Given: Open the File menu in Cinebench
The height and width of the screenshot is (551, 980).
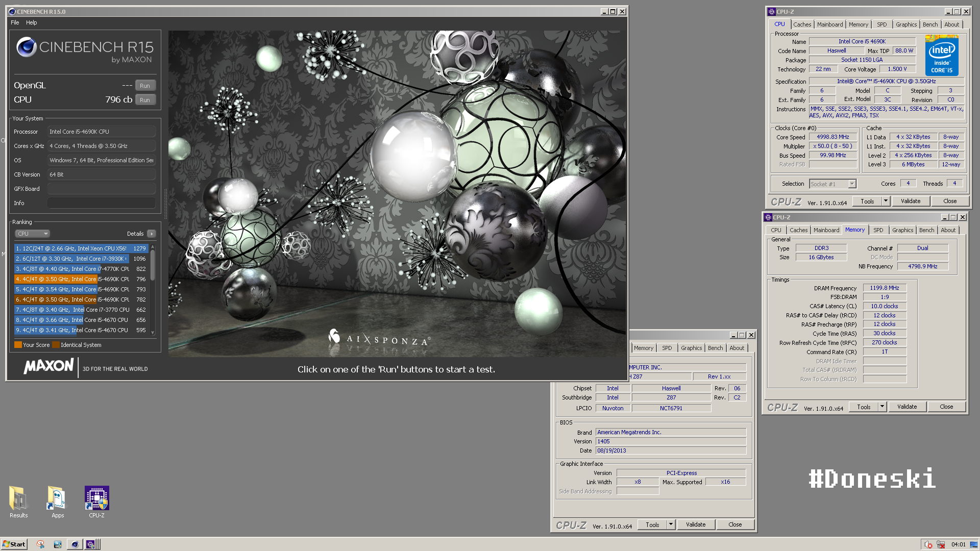Looking at the screenshot, I should click(x=15, y=22).
